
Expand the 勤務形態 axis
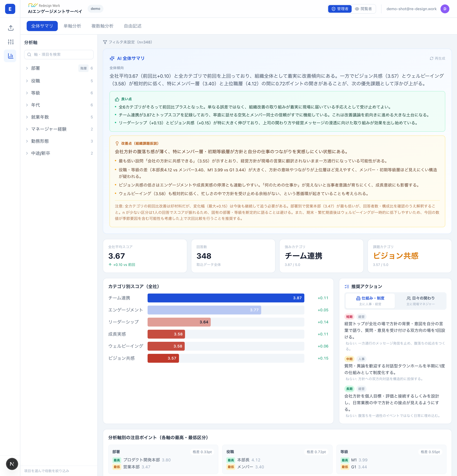click(x=59, y=141)
